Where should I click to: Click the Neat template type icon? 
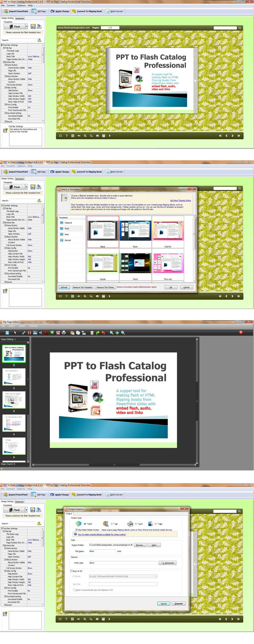[x=62, y=234]
